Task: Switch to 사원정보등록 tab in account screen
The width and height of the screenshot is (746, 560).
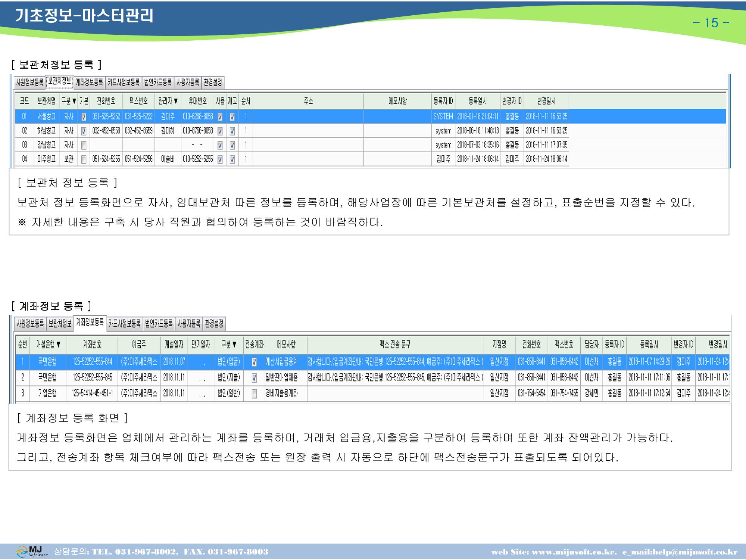Action: click(x=30, y=324)
